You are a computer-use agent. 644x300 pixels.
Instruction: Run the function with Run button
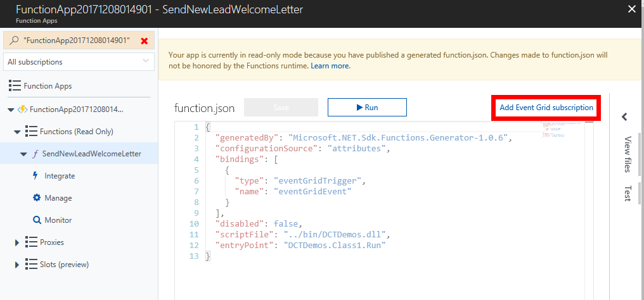(367, 108)
